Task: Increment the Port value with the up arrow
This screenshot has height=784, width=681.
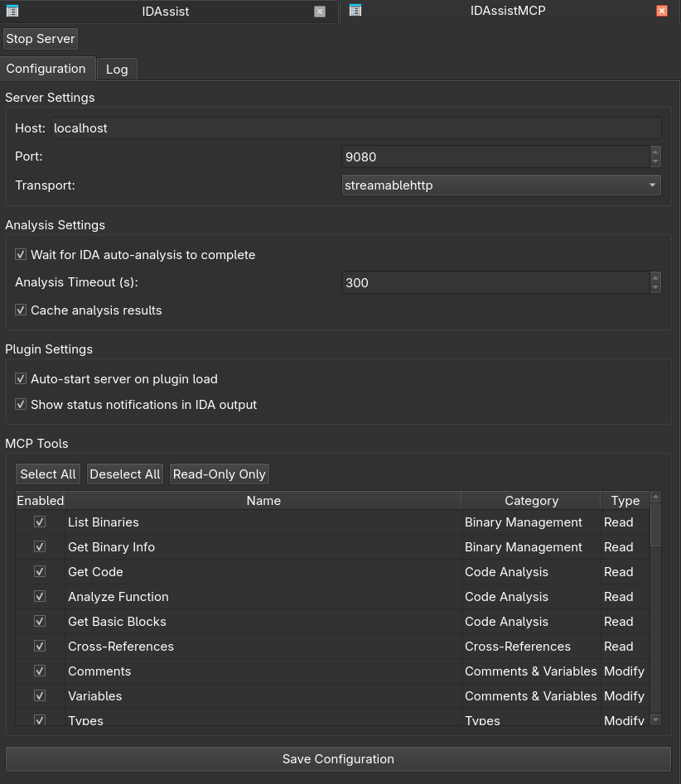Action: (x=654, y=152)
